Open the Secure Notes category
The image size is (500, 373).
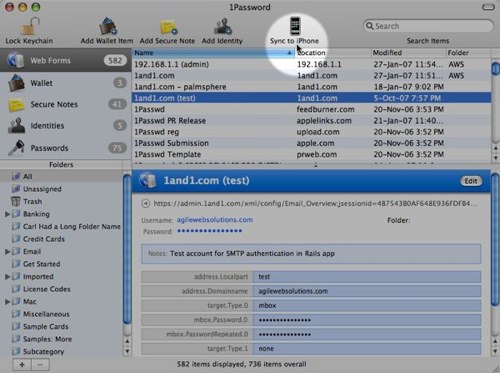point(65,104)
